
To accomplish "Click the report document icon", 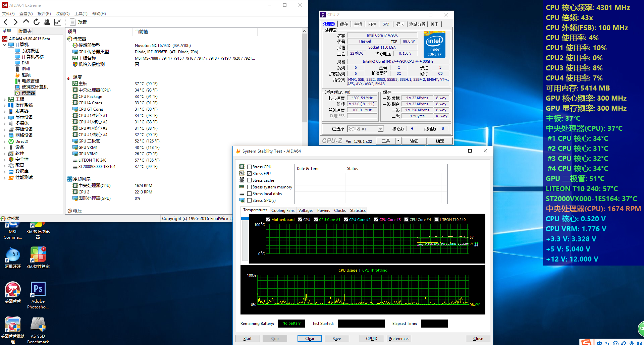I will point(72,22).
